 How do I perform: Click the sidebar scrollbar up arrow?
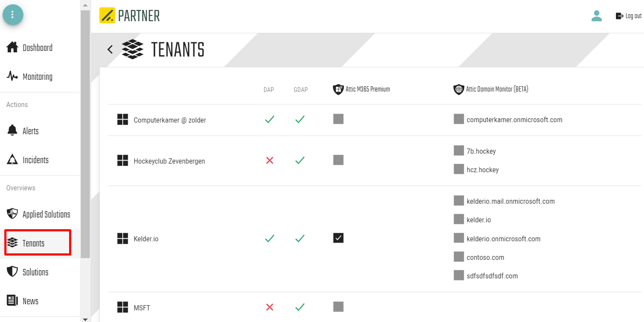pos(85,5)
